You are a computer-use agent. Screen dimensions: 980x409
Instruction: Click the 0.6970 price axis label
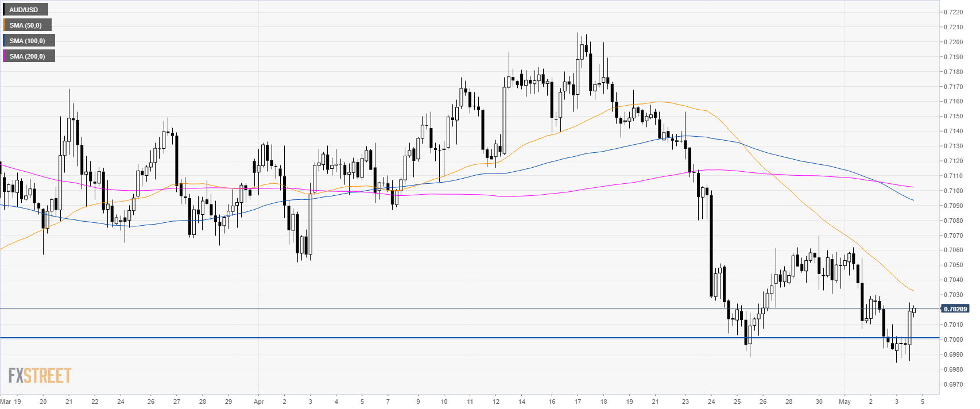point(953,384)
